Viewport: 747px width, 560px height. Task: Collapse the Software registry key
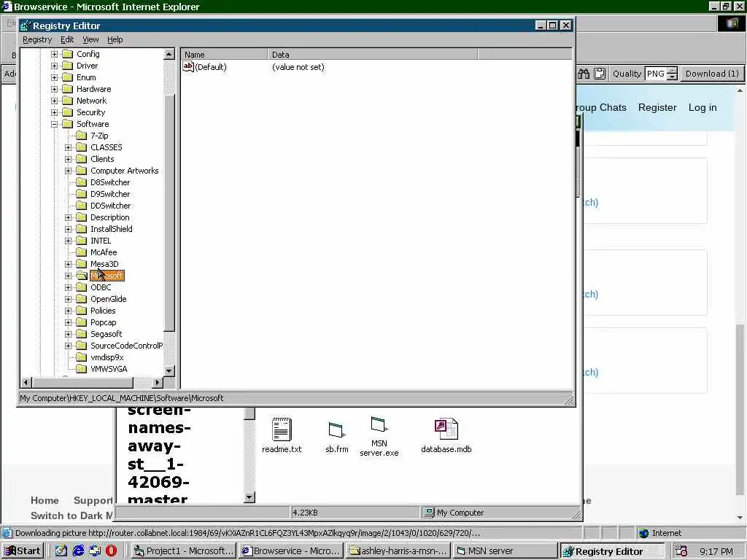click(x=54, y=124)
